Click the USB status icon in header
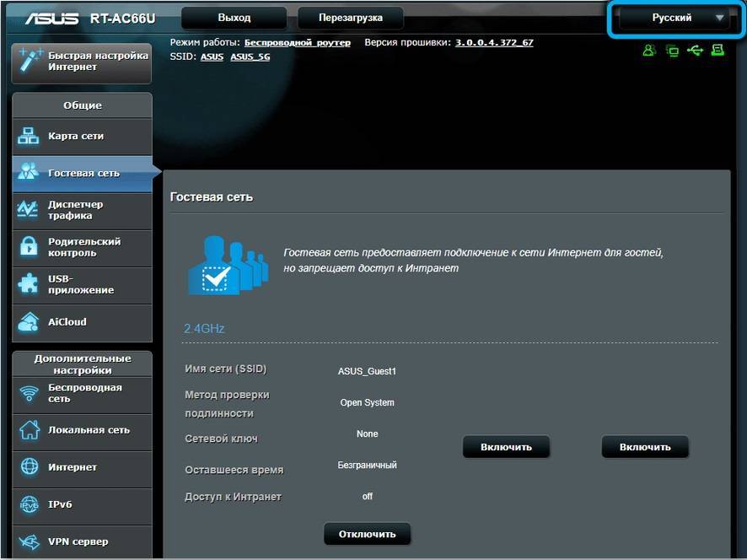Image resolution: width=747 pixels, height=560 pixels. 695,51
